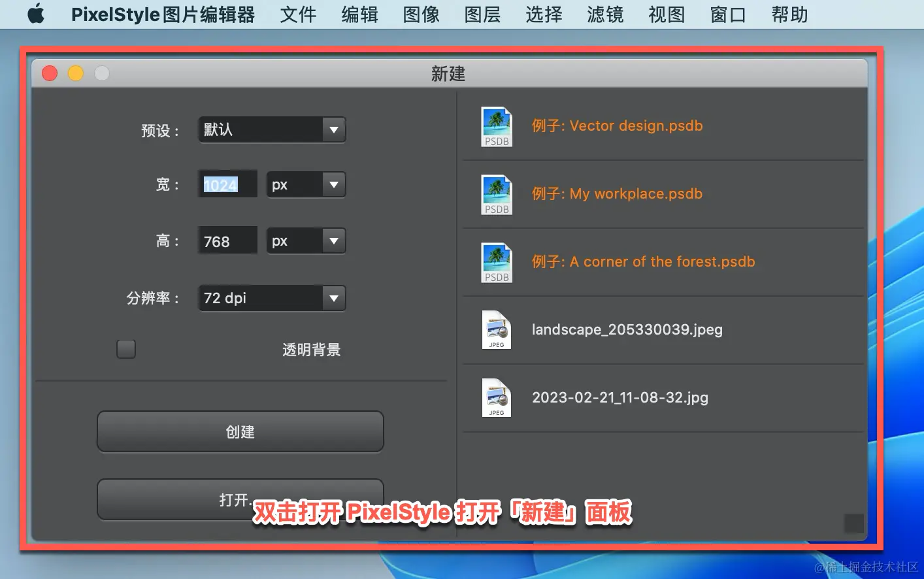Image resolution: width=924 pixels, height=579 pixels.
Task: Open example A corner of the forest.psdb
Action: (663, 262)
